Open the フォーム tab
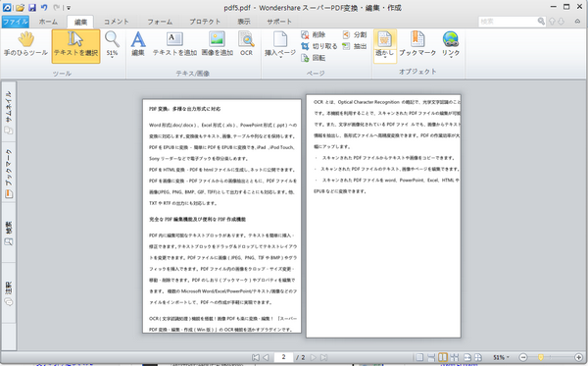 [160, 22]
